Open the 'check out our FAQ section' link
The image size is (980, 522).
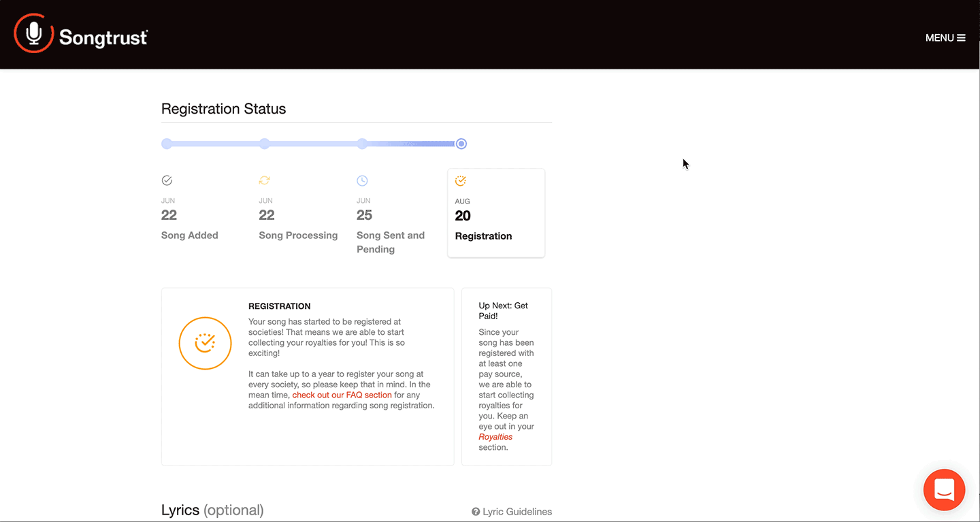(x=342, y=395)
